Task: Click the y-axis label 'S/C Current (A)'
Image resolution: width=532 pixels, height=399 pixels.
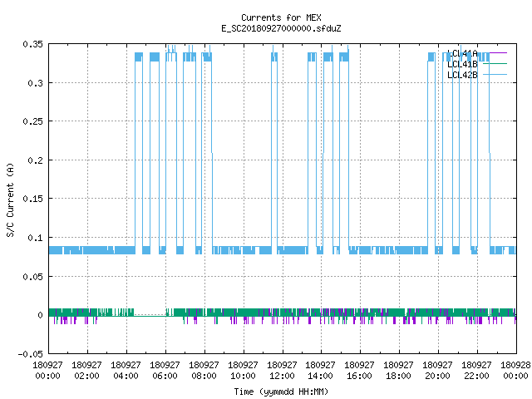Action: pos(10,199)
